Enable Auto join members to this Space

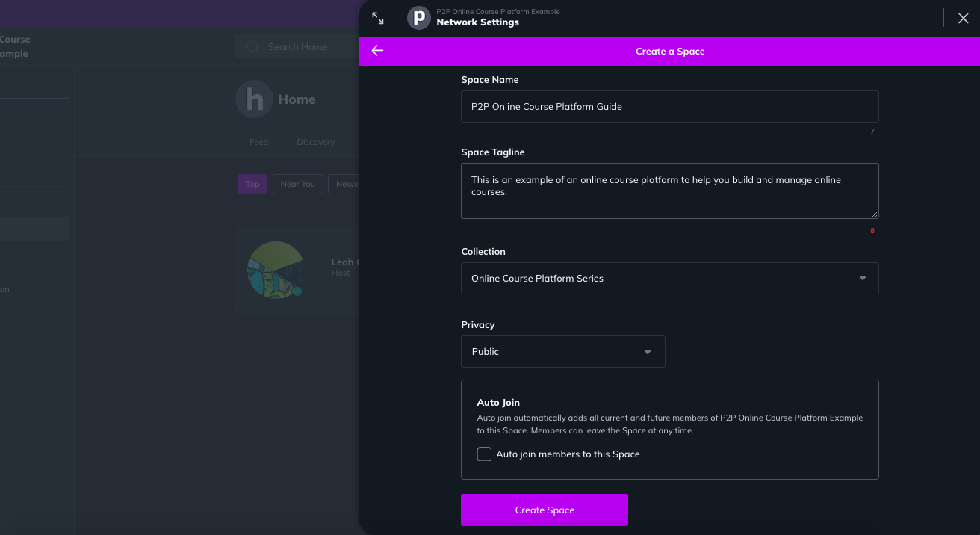(x=484, y=454)
